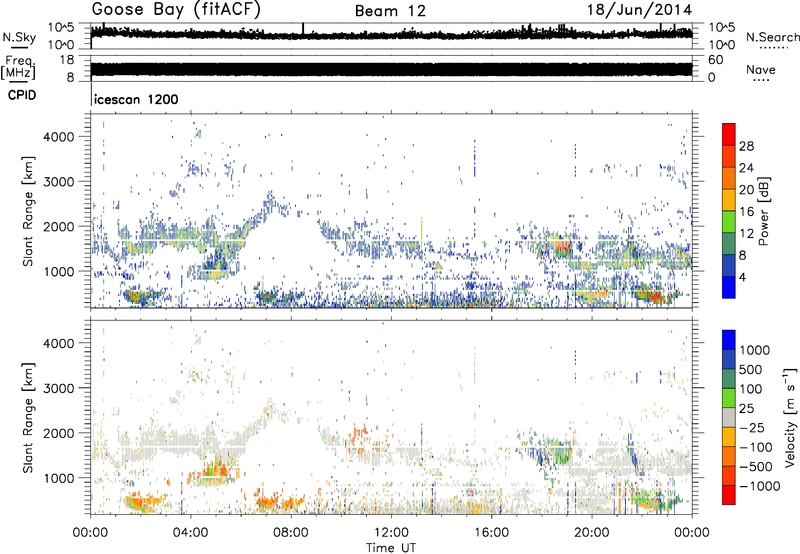
Task: Click the noise trace in the N.Sky panel
Action: click(x=391, y=34)
